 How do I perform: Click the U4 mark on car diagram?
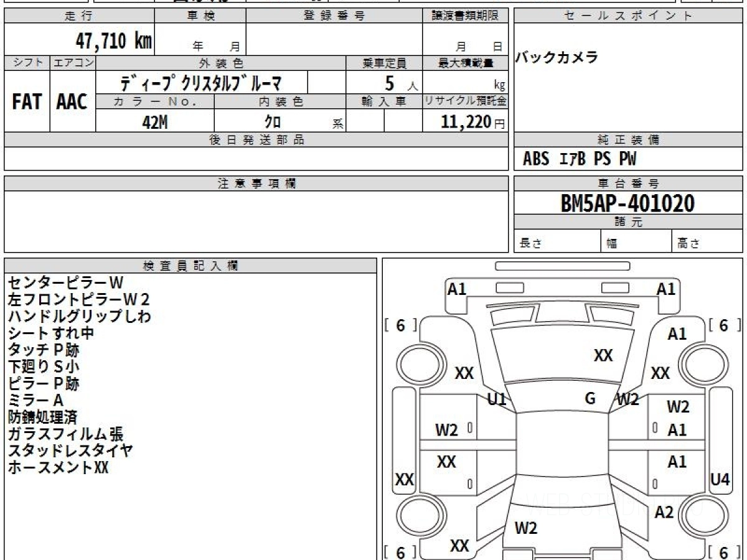[720, 479]
